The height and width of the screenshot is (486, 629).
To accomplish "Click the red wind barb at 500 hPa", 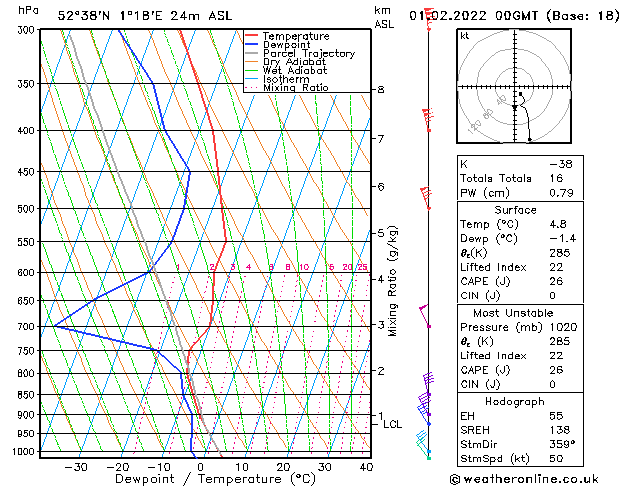I will tap(427, 198).
